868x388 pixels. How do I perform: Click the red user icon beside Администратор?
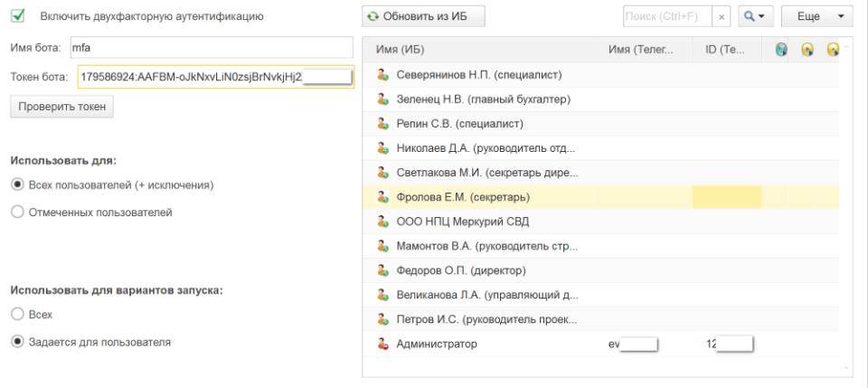(382, 344)
